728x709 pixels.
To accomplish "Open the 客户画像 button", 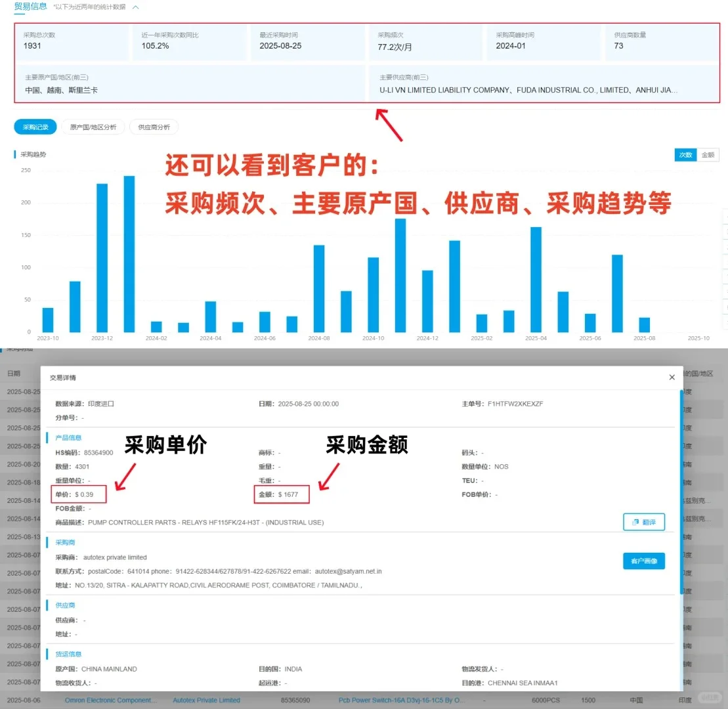I will [644, 561].
